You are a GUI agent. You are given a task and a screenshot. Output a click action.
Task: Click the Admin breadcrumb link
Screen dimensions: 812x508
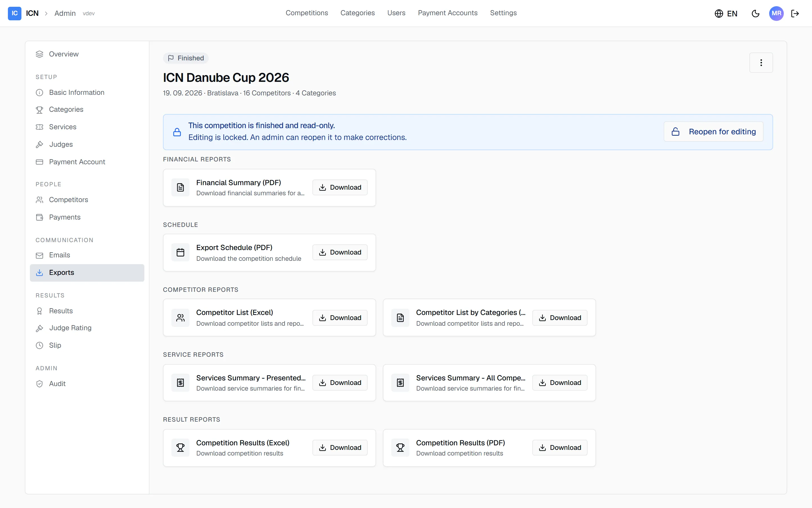click(65, 14)
